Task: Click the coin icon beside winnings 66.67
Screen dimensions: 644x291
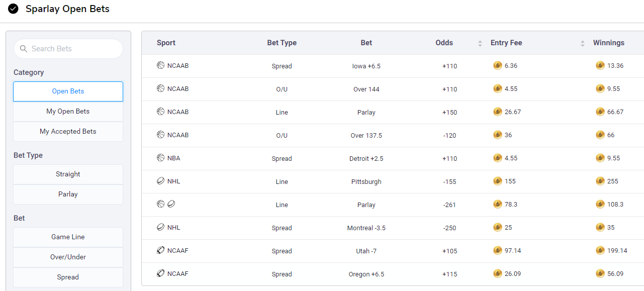Action: click(x=600, y=112)
